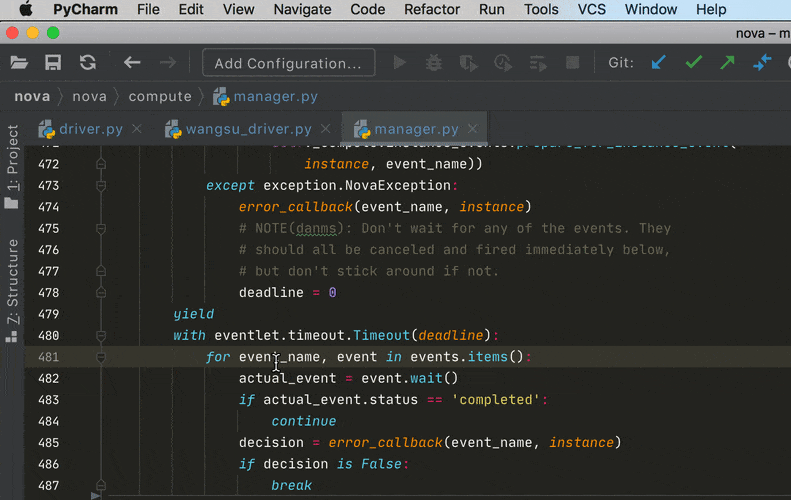Click the Git commit checkmark icon
The height and width of the screenshot is (500, 791).
(x=693, y=63)
